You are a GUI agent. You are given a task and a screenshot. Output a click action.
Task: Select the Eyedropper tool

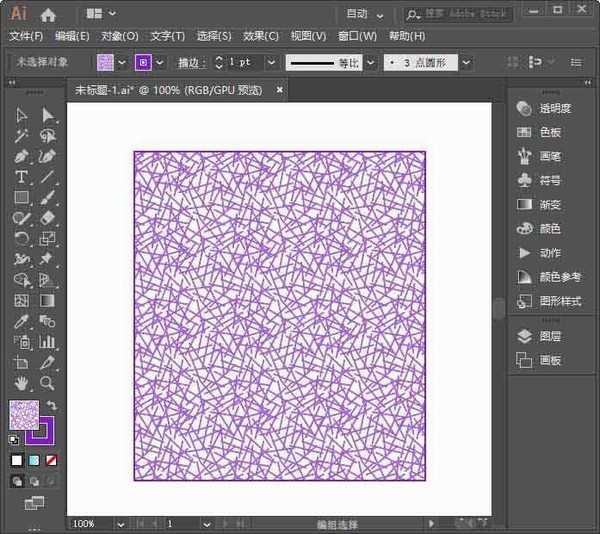[21, 321]
